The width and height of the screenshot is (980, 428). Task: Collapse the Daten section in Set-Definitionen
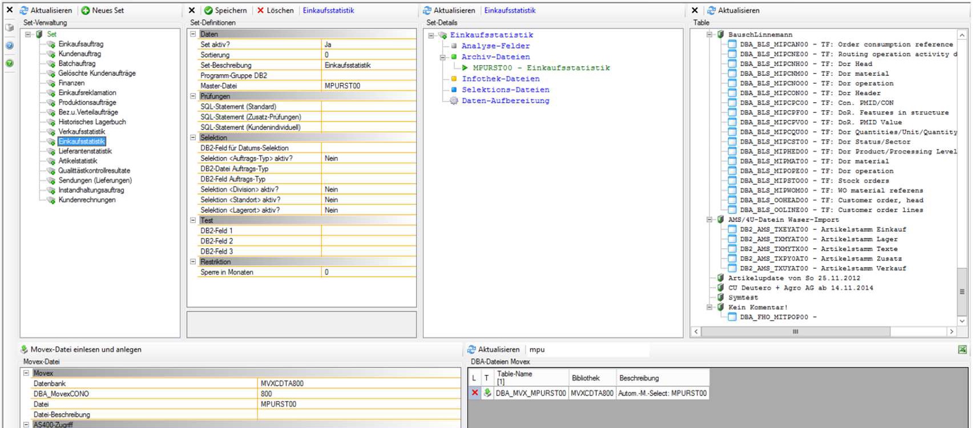click(x=193, y=34)
